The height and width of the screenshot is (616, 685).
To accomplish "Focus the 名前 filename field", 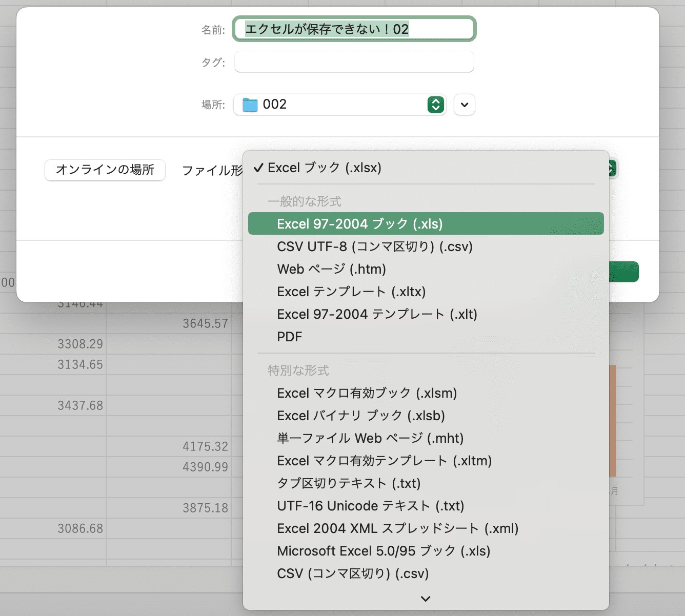I will tap(354, 29).
